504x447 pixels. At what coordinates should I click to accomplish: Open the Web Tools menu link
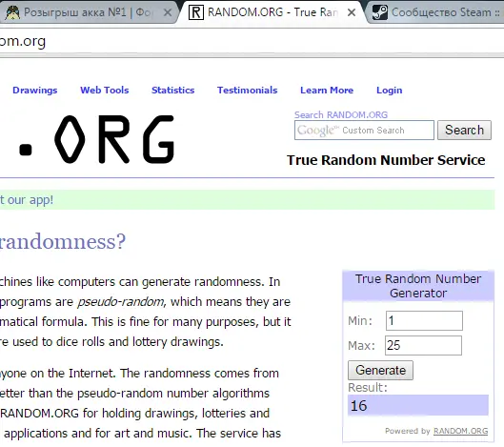click(105, 90)
